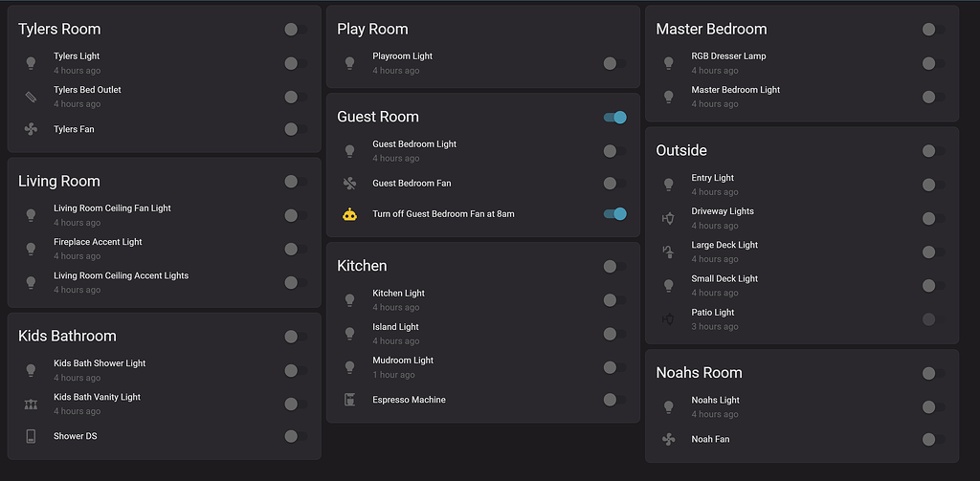This screenshot has width=980, height=481.
Task: Turn off the Guest Room group toggle
Action: (614, 118)
